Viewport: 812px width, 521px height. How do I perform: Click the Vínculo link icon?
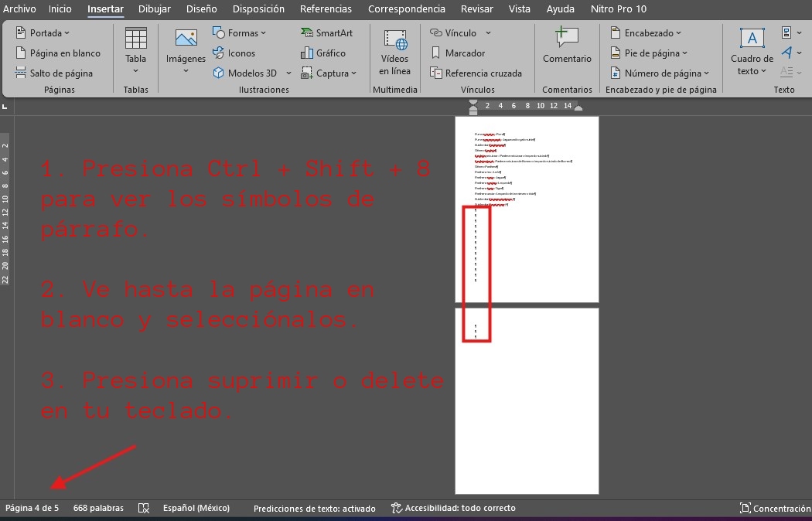[435, 32]
